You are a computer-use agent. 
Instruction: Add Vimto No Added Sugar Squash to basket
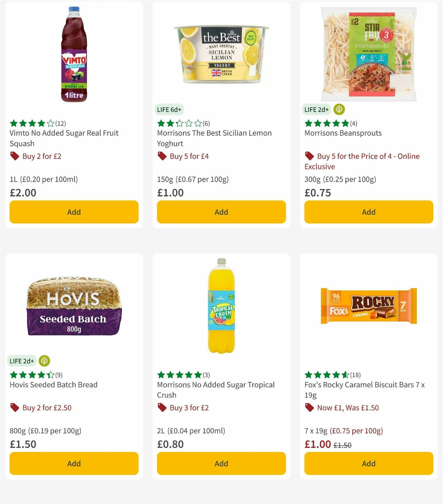coord(74,212)
